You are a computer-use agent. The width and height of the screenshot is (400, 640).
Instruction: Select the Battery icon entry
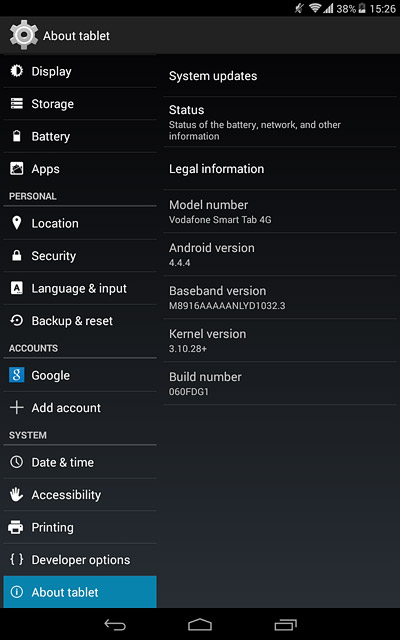17,136
